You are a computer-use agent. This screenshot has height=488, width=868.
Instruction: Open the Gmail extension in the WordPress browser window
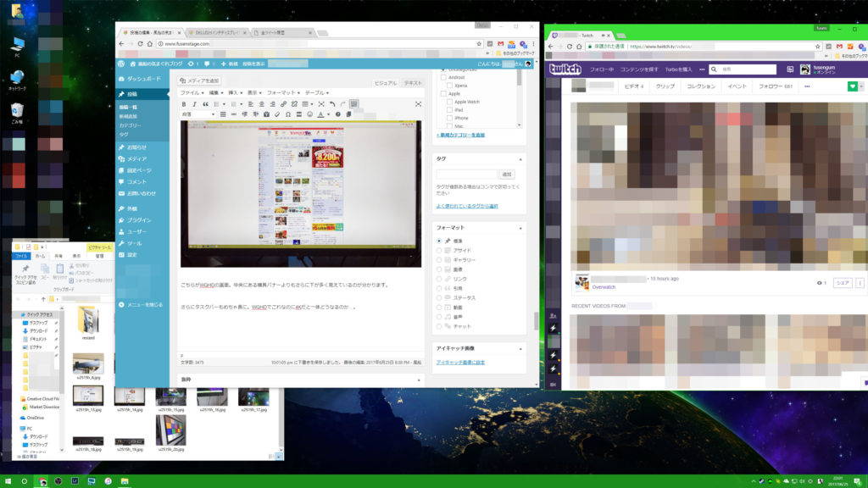pos(500,44)
